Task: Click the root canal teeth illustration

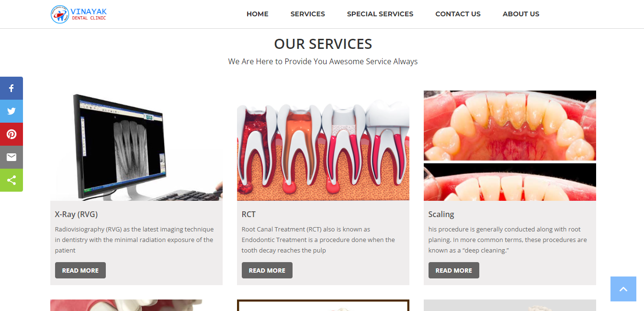Action: pos(323,146)
